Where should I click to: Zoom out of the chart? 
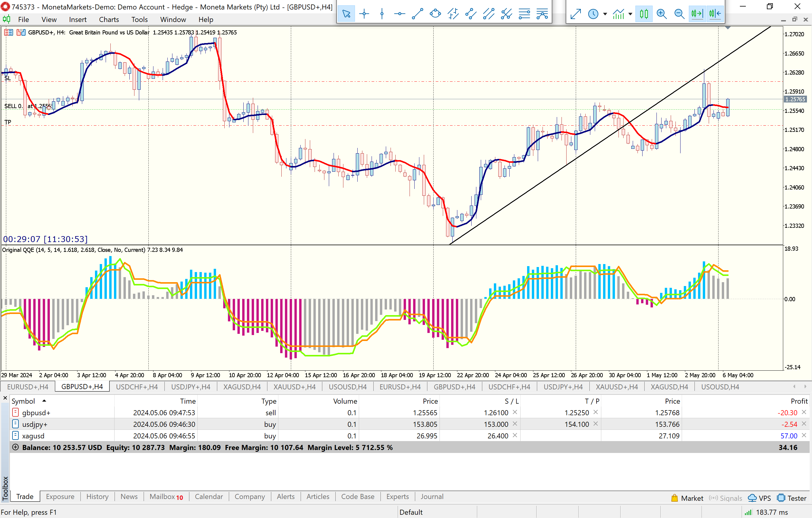tap(679, 14)
